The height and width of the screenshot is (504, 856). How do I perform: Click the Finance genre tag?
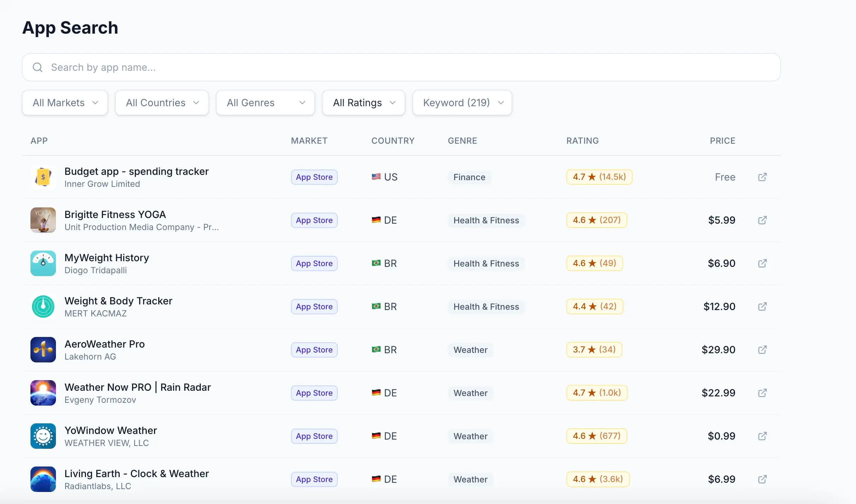469,177
